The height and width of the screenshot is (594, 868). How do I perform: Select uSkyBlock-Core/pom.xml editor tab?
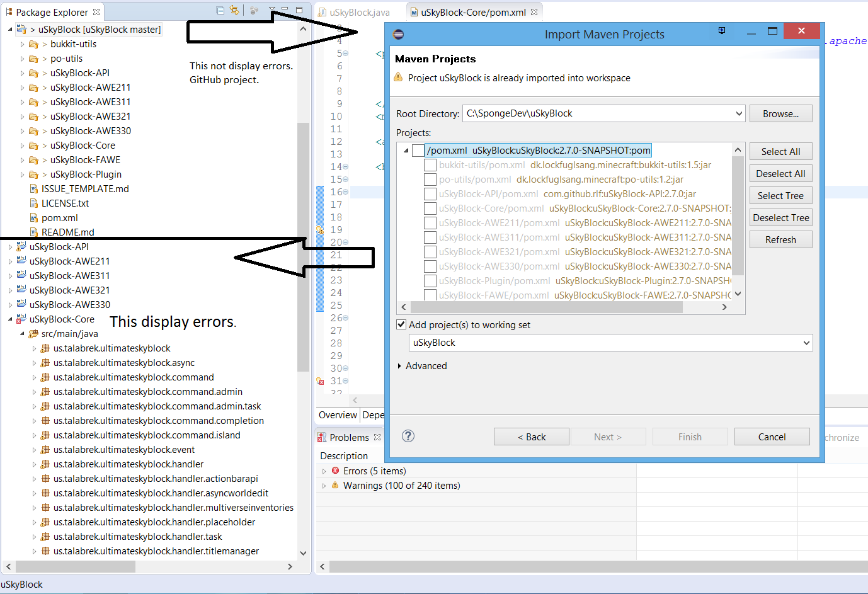(x=473, y=12)
